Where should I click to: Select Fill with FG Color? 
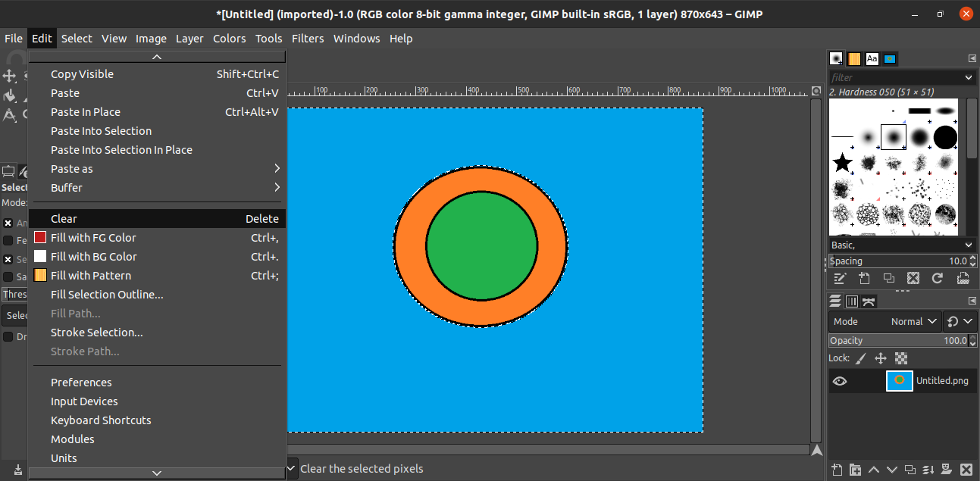click(93, 238)
